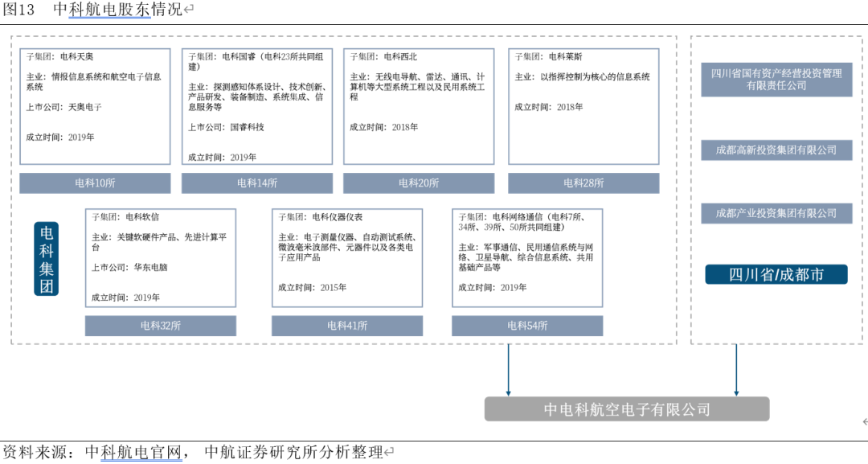The image size is (868, 464).
Task: Click text 子集团：电科莱斯
Action: [549, 56]
